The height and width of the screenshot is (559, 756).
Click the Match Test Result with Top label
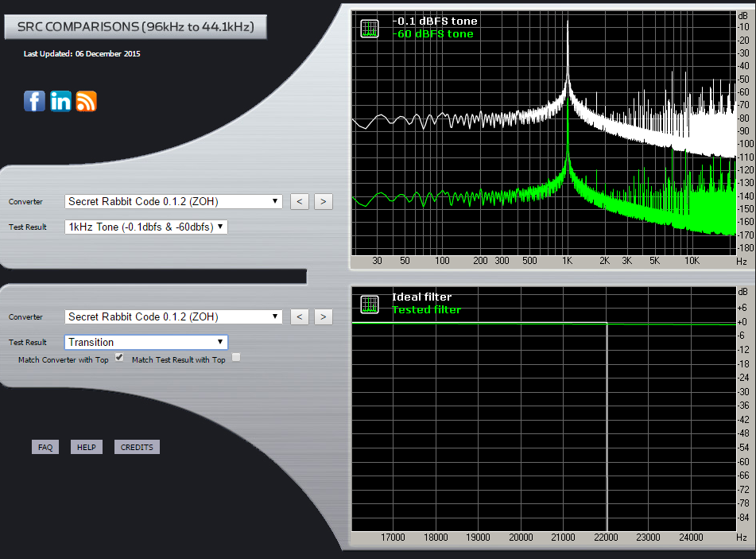tap(178, 359)
